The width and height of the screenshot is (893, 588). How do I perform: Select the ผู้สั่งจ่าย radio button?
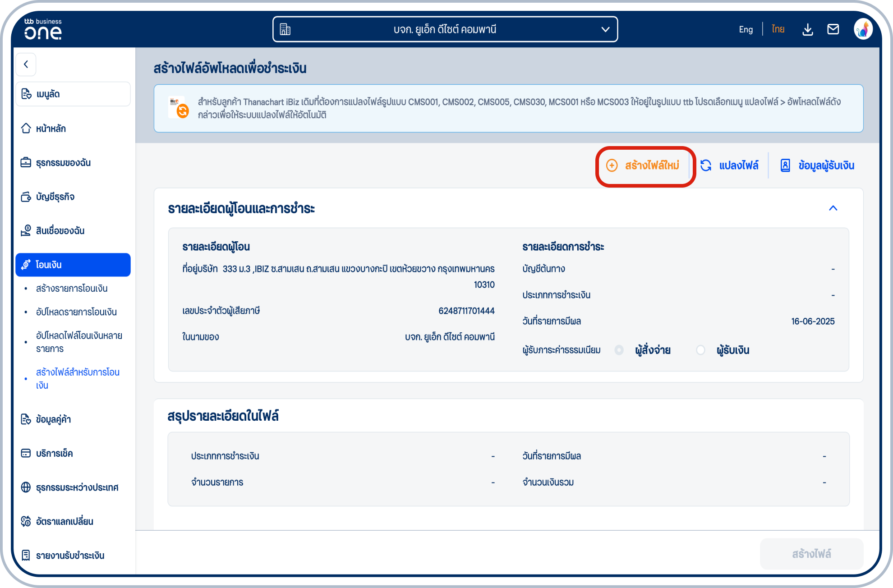click(x=619, y=350)
